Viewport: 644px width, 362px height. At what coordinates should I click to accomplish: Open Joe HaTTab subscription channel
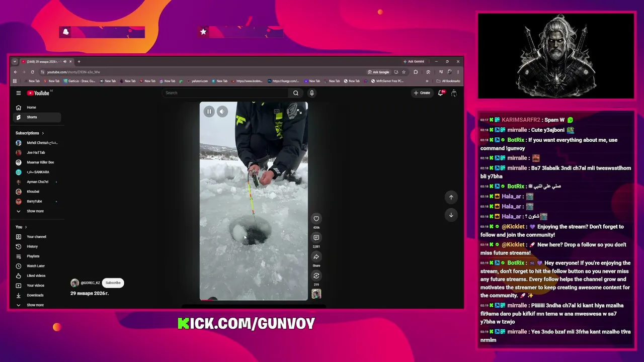tap(37, 153)
